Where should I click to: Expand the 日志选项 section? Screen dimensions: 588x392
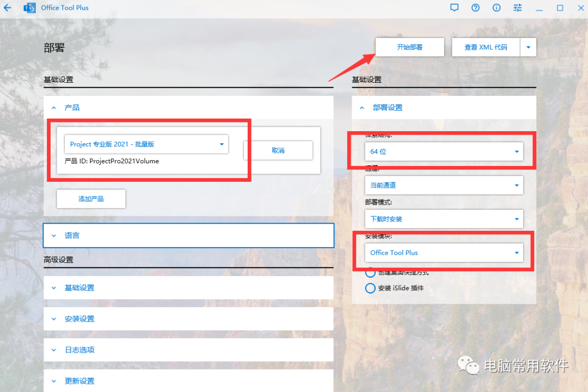188,350
